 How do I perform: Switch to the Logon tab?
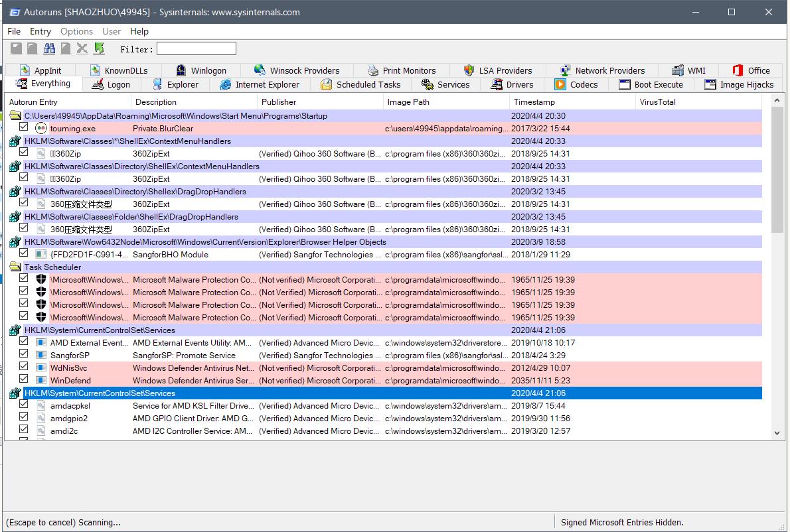pos(112,84)
